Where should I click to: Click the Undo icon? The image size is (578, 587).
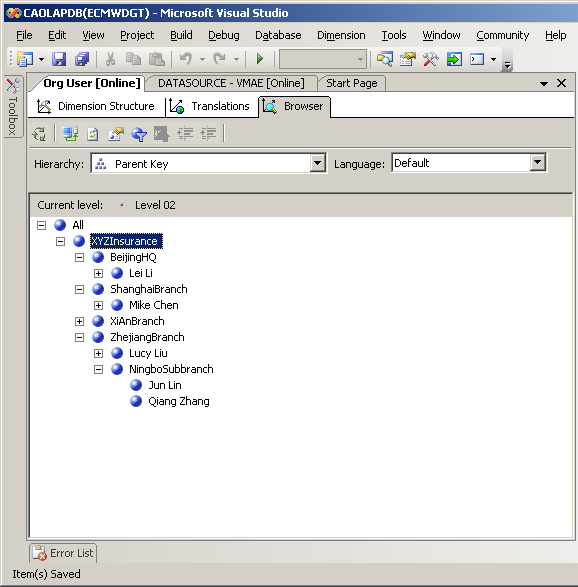(186, 59)
